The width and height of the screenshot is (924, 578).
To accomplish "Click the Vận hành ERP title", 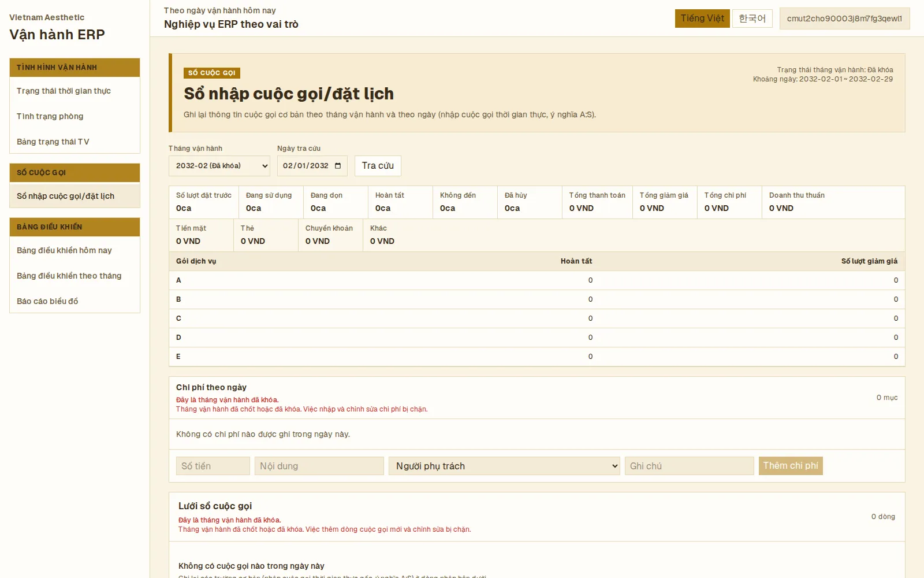I will click(57, 35).
